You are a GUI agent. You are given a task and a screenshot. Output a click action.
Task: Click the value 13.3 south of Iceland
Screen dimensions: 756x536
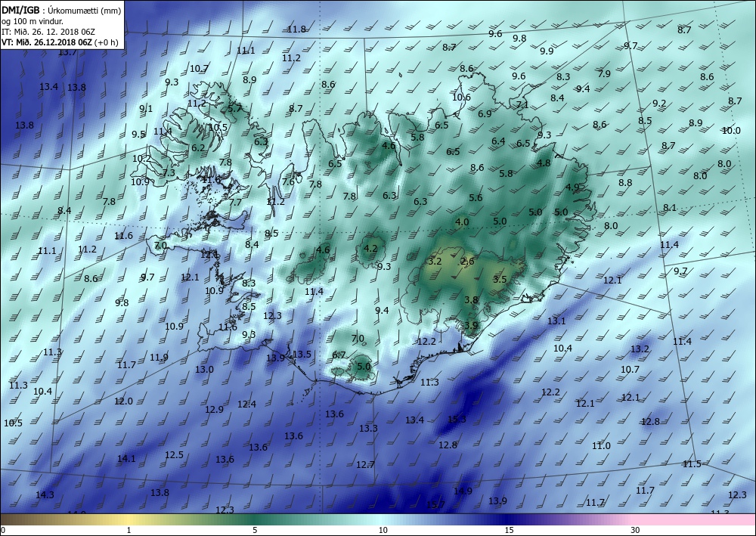[x=368, y=429]
